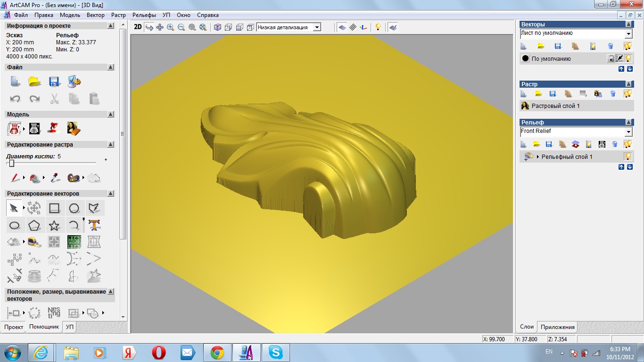Select the ellipse vector tool

[x=14, y=225]
